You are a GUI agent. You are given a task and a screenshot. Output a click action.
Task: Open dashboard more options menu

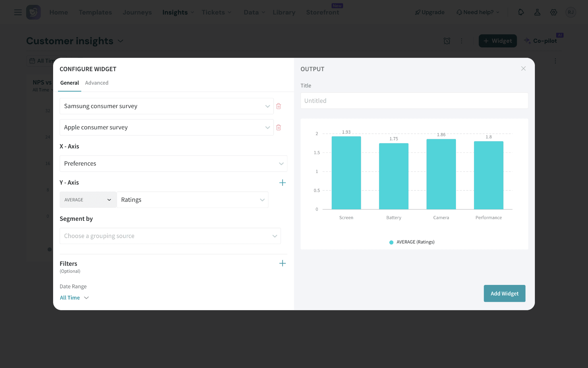[x=462, y=41]
